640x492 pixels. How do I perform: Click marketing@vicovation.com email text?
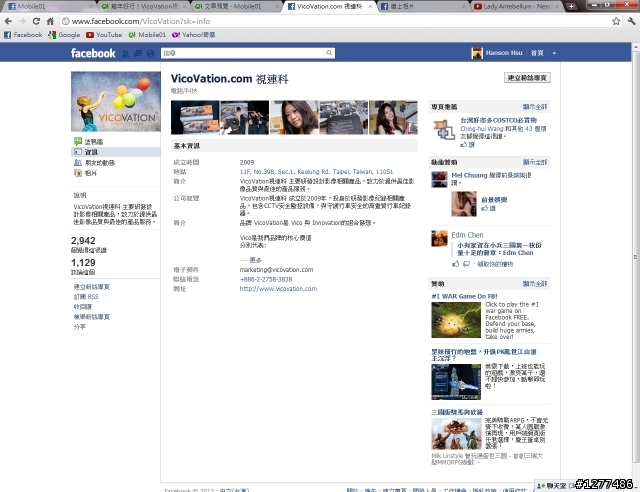point(276,270)
